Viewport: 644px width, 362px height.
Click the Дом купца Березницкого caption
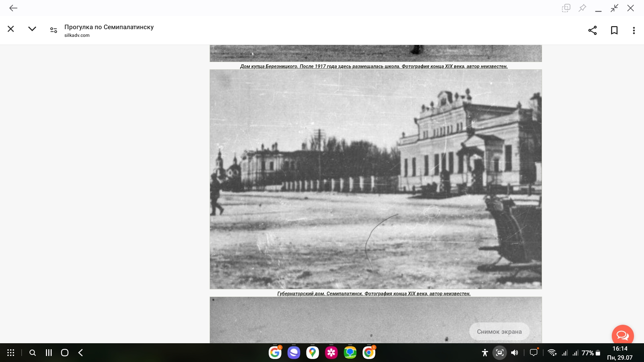(374, 66)
